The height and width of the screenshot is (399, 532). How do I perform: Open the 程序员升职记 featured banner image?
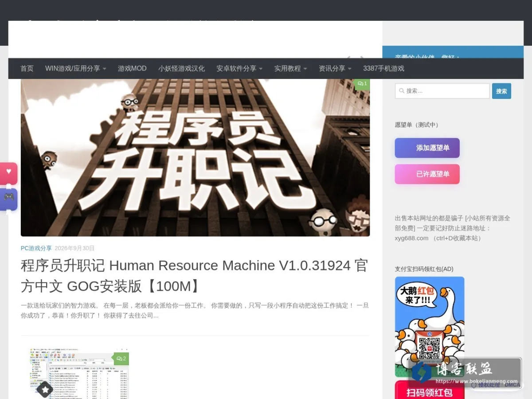coord(195,157)
